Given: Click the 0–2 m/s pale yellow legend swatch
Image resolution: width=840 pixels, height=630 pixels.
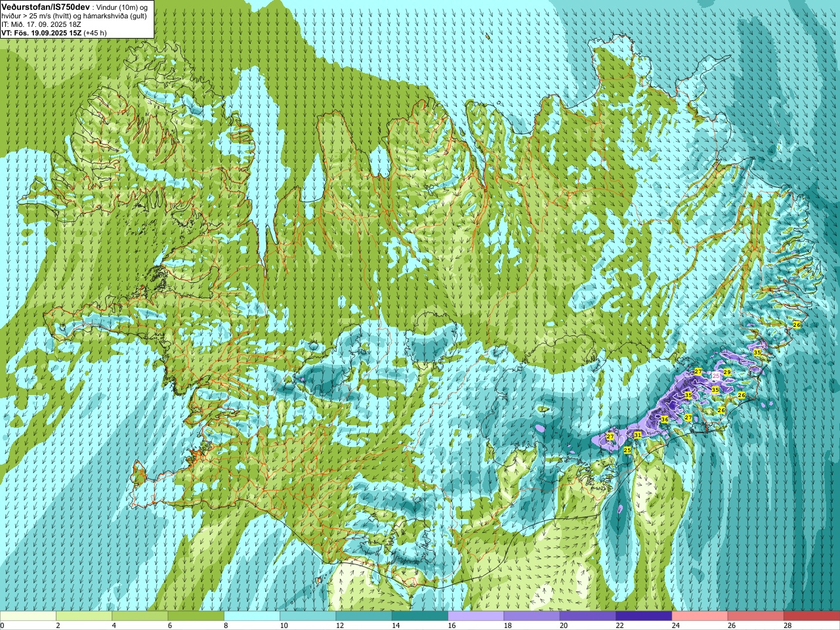Looking at the screenshot, I should (28, 616).
